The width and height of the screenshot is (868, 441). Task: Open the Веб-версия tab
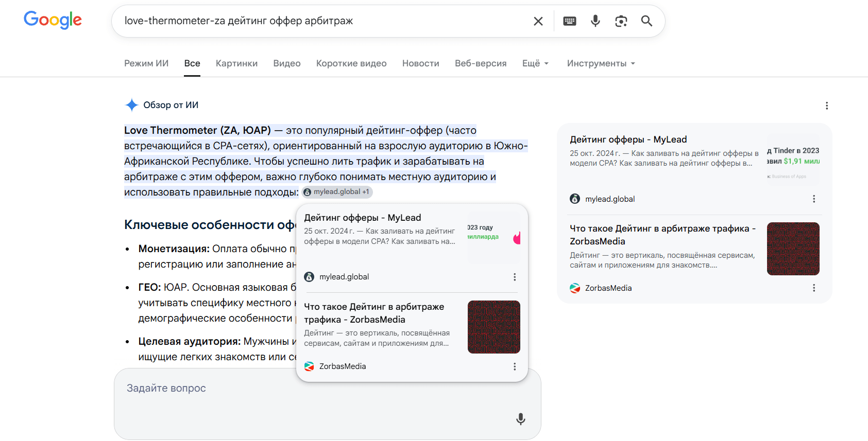(481, 63)
